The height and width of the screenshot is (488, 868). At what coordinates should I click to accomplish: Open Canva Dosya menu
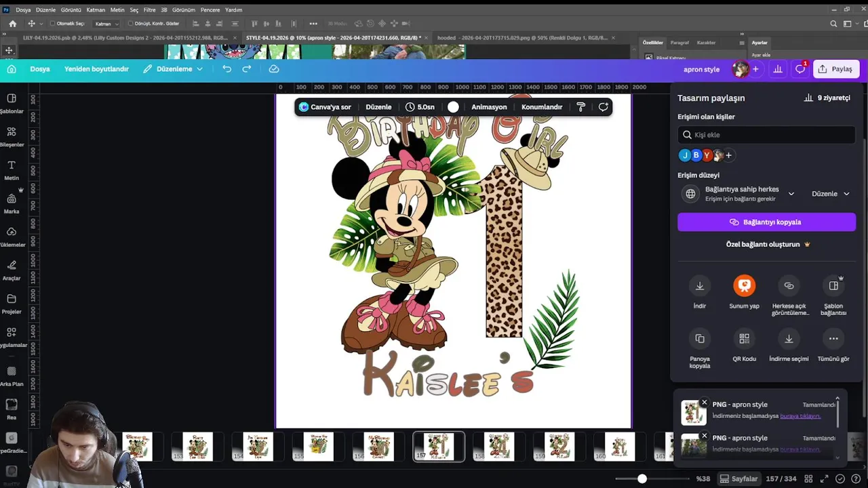point(40,69)
